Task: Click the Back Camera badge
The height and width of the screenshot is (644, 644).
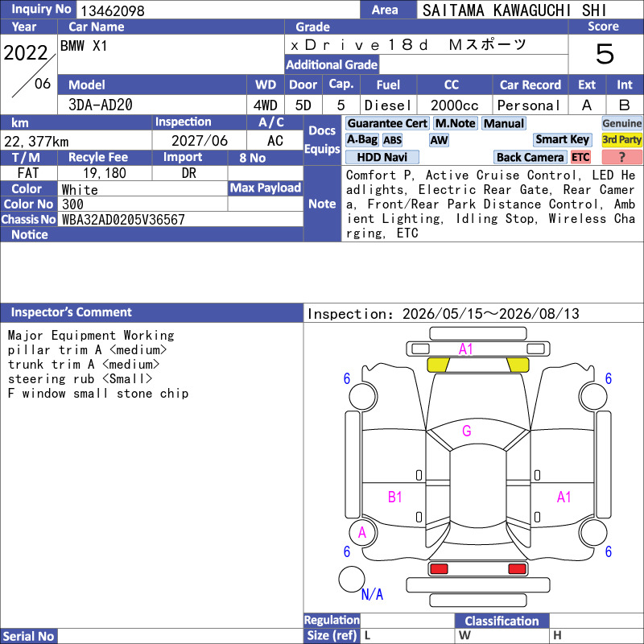Action: click(x=530, y=157)
